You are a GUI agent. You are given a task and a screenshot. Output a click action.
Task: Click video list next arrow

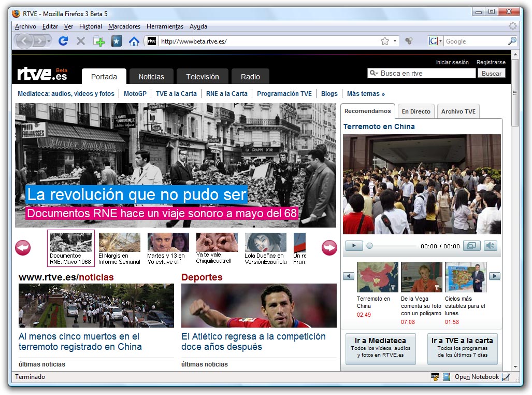click(495, 276)
